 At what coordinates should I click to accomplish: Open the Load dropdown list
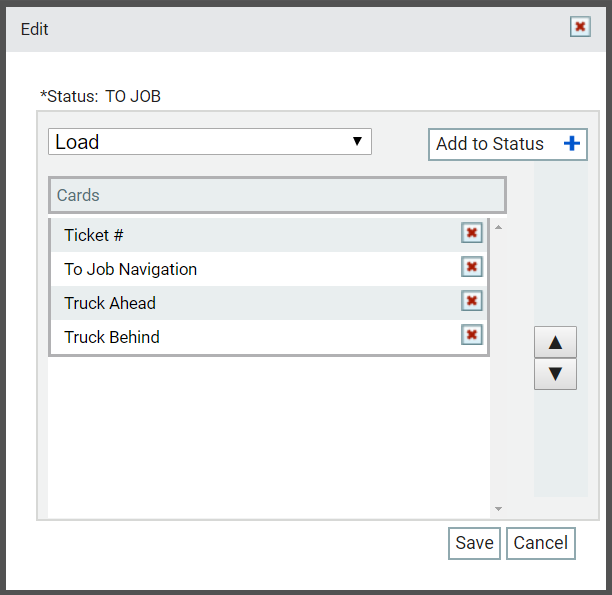tap(210, 142)
